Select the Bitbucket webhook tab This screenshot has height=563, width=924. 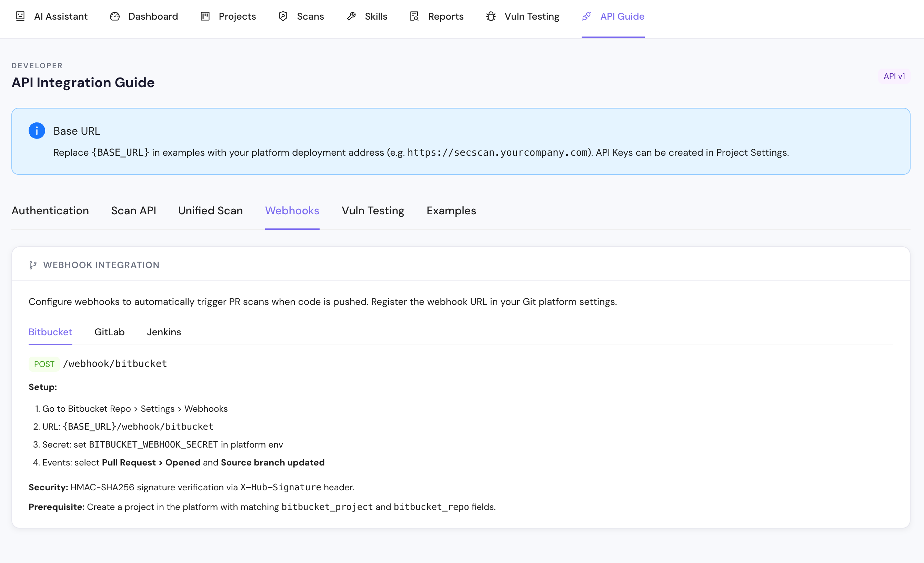tap(50, 332)
